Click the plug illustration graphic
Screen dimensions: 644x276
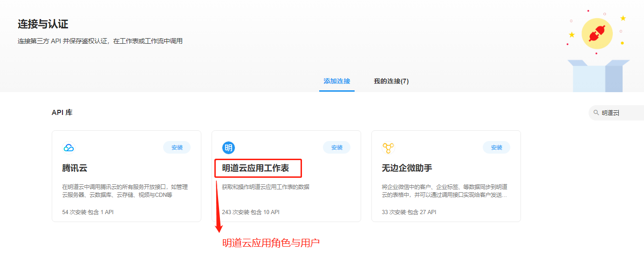pos(597,34)
